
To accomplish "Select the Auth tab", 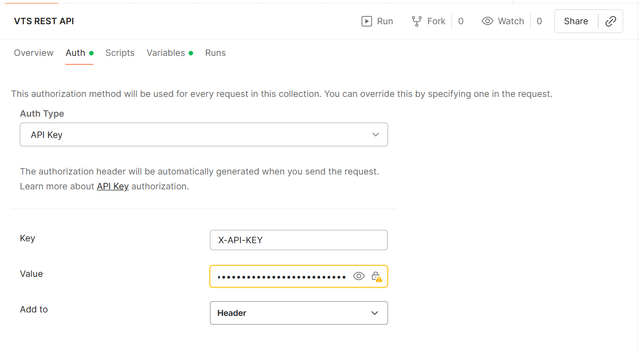I will (76, 53).
